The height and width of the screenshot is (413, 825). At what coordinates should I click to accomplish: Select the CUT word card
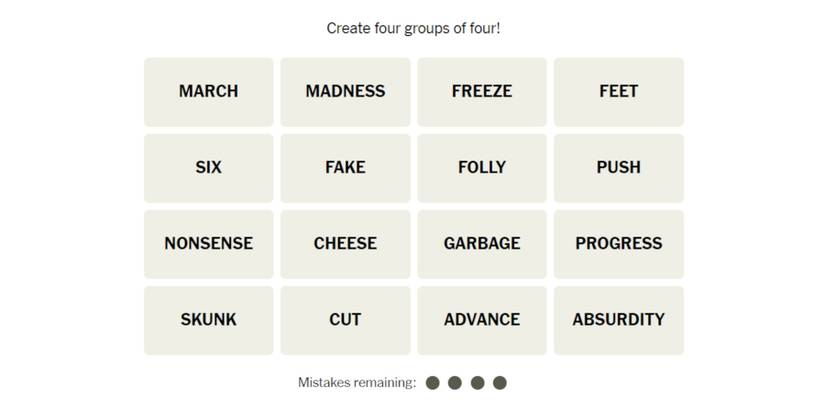(345, 320)
